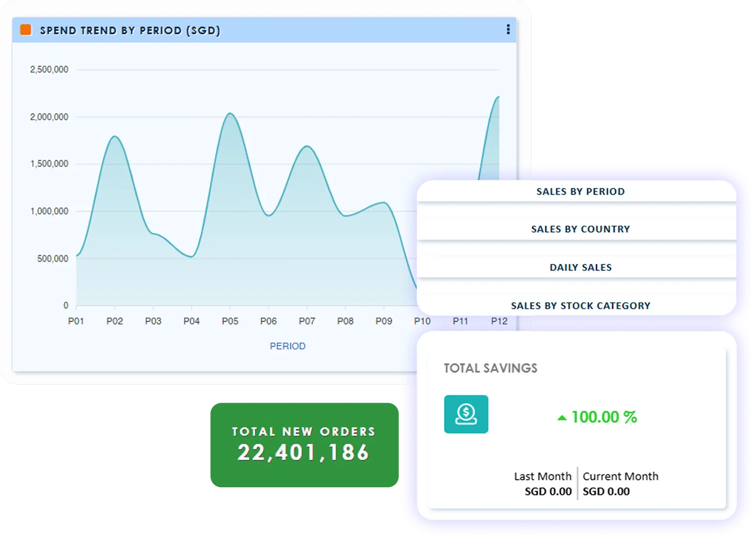Click the Period axis label below the chart
This screenshot has height=539, width=756.
(x=288, y=346)
